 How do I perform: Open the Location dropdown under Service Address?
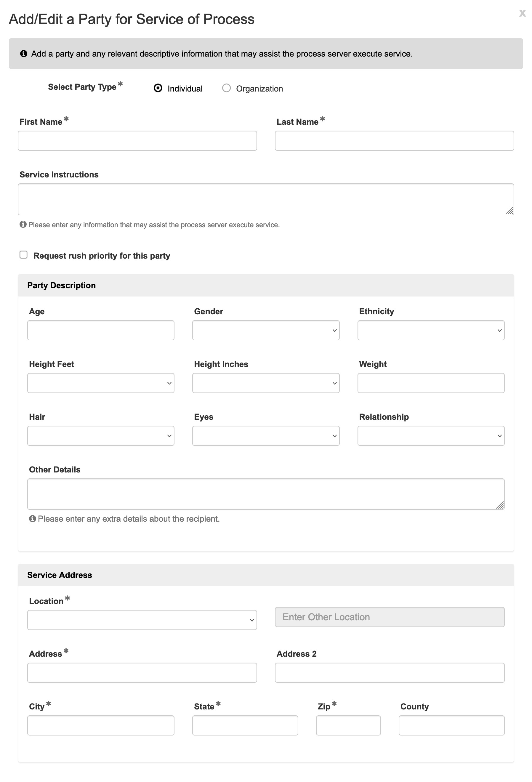click(x=142, y=619)
